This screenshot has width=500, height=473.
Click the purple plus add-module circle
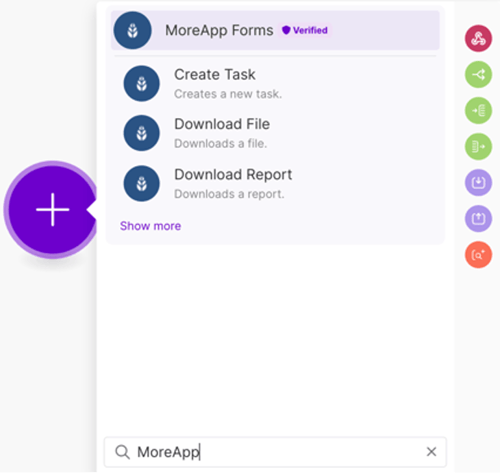(52, 210)
